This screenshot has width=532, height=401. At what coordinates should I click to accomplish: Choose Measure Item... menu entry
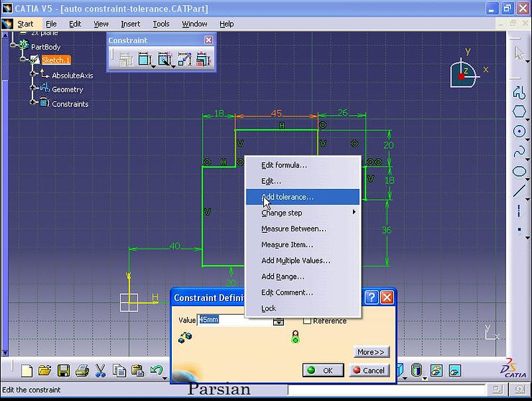pos(302,244)
